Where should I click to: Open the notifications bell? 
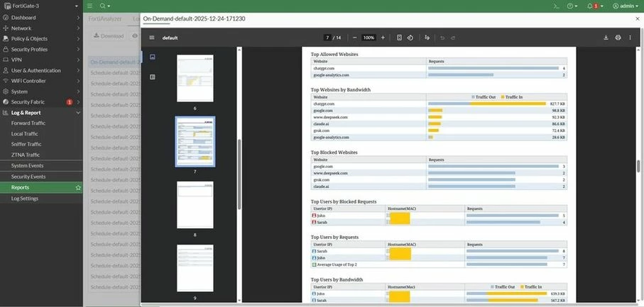click(x=595, y=6)
